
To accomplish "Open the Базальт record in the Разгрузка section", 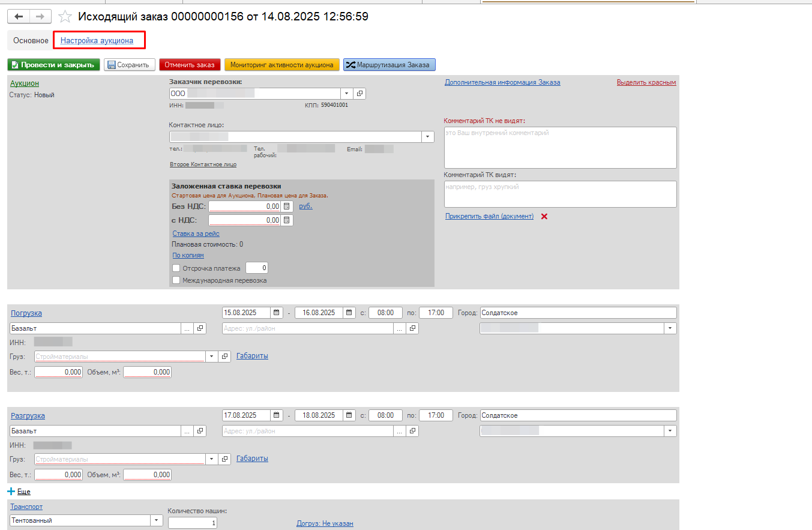I will (200, 431).
